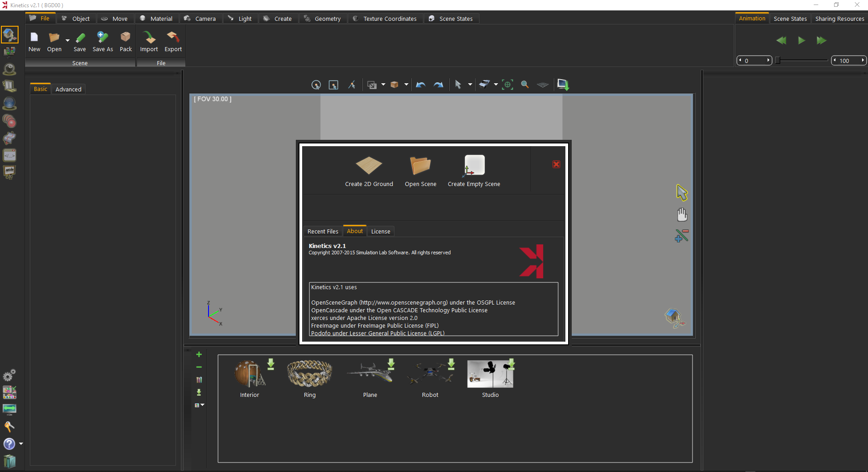The image size is (868, 472).
Task: Click the blue undo arrow
Action: [421, 85]
